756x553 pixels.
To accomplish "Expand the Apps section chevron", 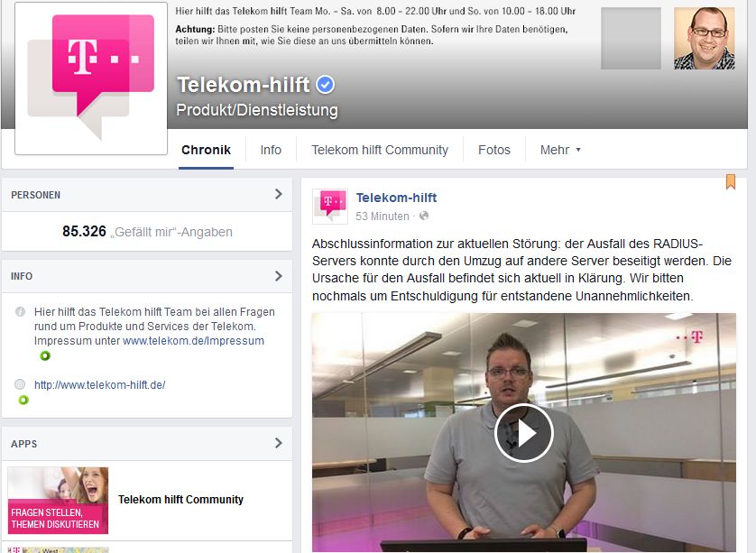I will 278,443.
